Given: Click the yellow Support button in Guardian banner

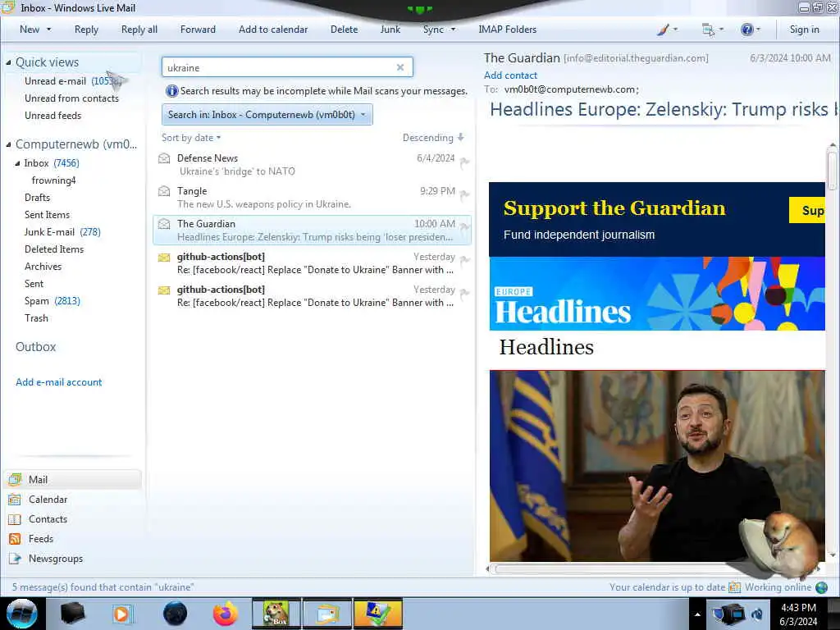Looking at the screenshot, I should click(807, 210).
